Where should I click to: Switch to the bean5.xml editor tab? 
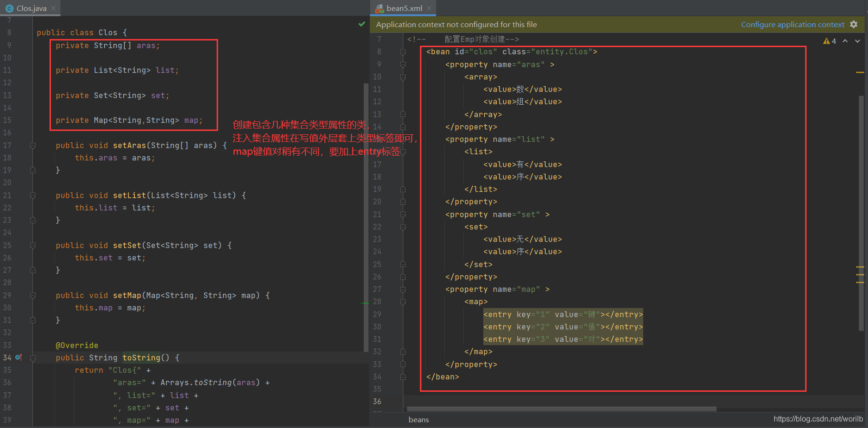(x=404, y=8)
